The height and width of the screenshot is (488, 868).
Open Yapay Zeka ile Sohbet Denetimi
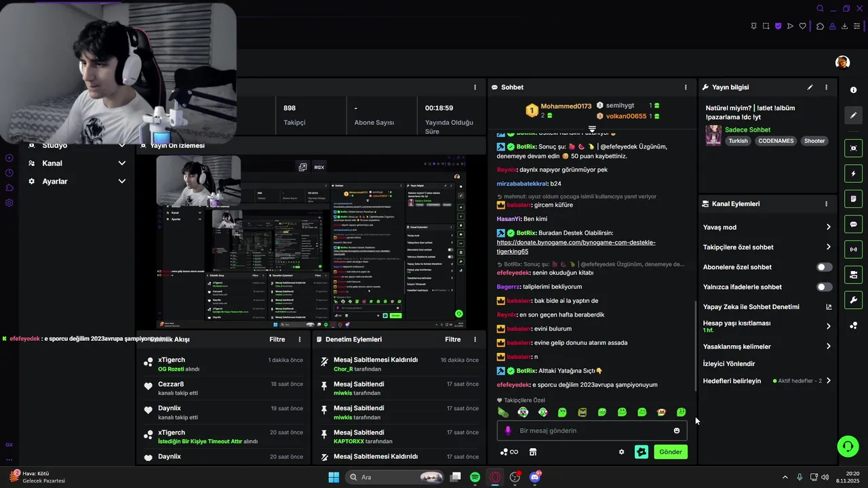tap(767, 307)
